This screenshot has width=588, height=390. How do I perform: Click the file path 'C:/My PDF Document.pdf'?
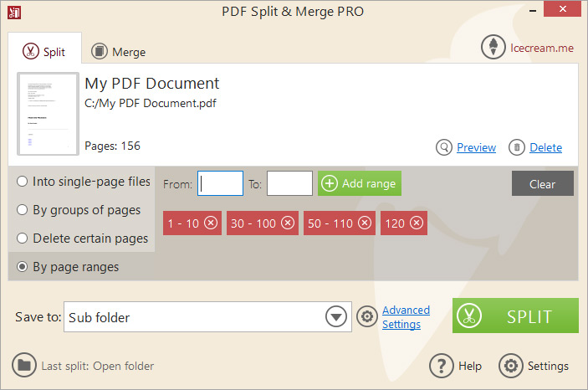pos(151,103)
